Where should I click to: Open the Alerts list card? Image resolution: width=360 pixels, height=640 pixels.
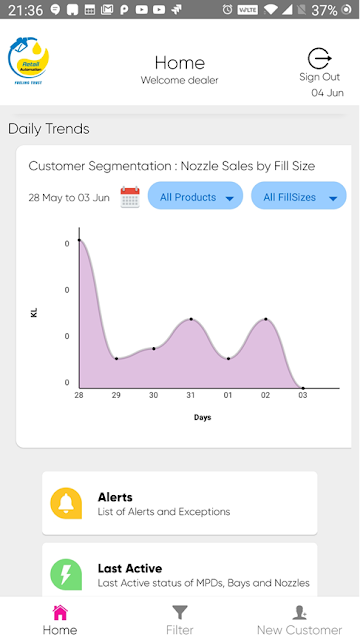[180, 503]
